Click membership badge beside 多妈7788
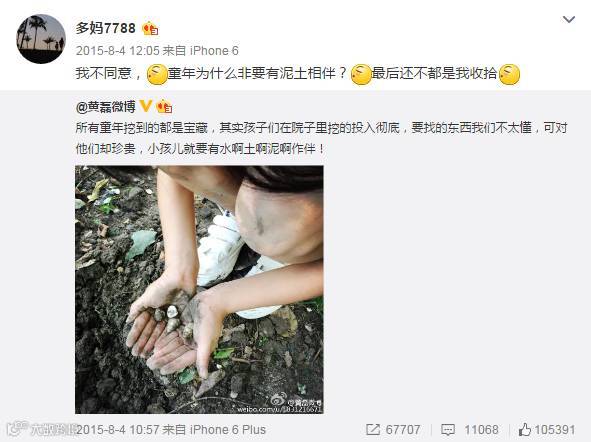 click(150, 29)
